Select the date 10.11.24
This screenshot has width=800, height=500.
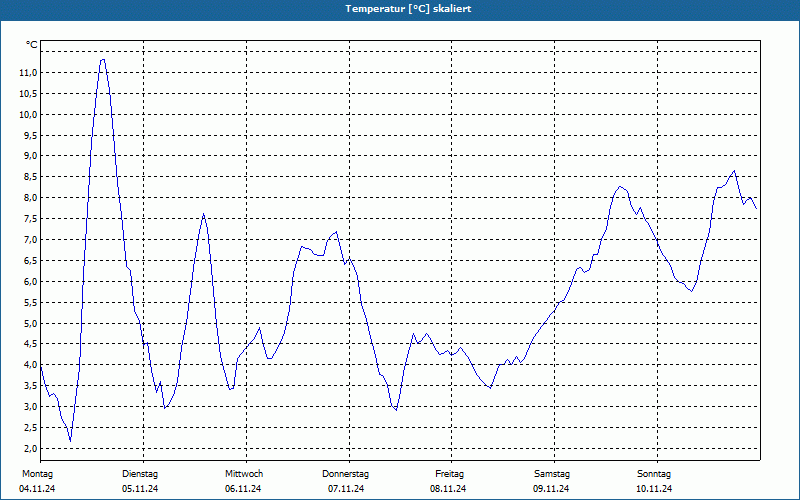click(654, 489)
